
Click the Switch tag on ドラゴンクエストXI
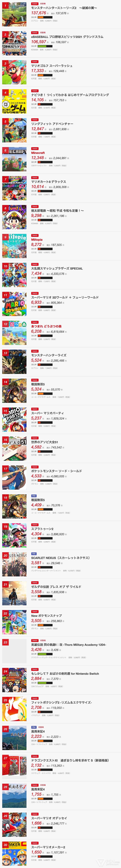(x=35, y=756)
